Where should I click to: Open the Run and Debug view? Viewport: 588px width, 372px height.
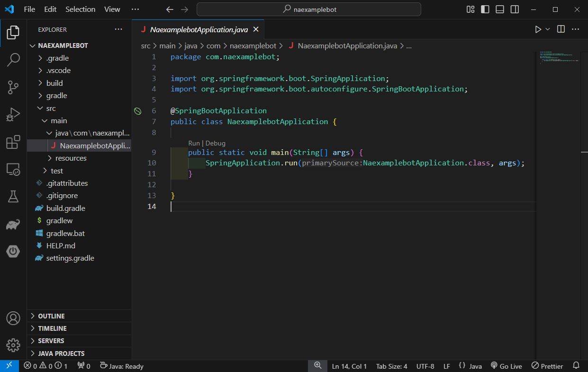[x=13, y=115]
